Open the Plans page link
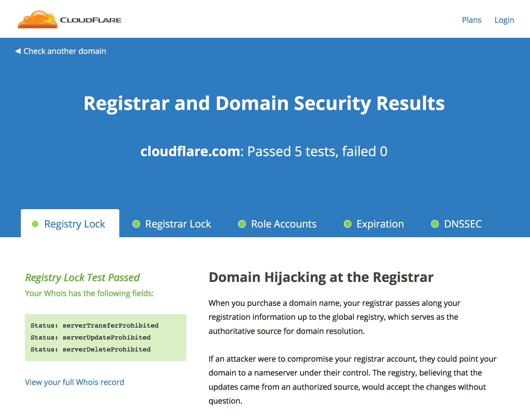The width and height of the screenshot is (530, 420). coord(472,20)
